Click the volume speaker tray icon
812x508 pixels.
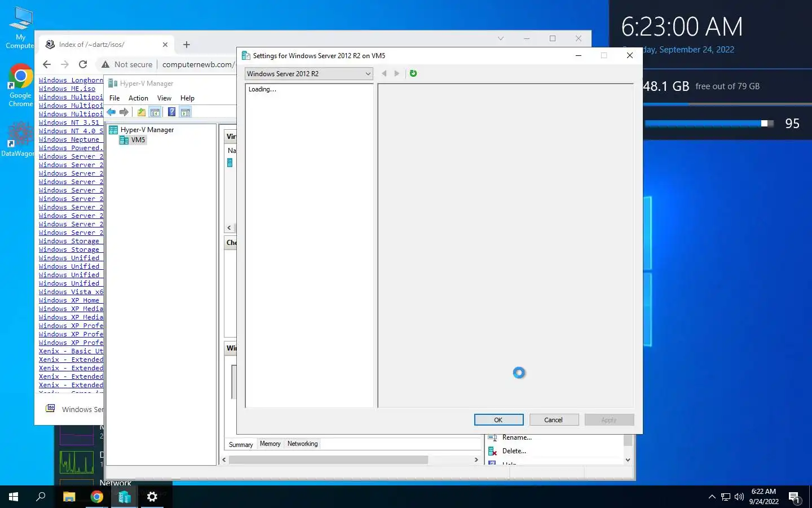(x=739, y=497)
